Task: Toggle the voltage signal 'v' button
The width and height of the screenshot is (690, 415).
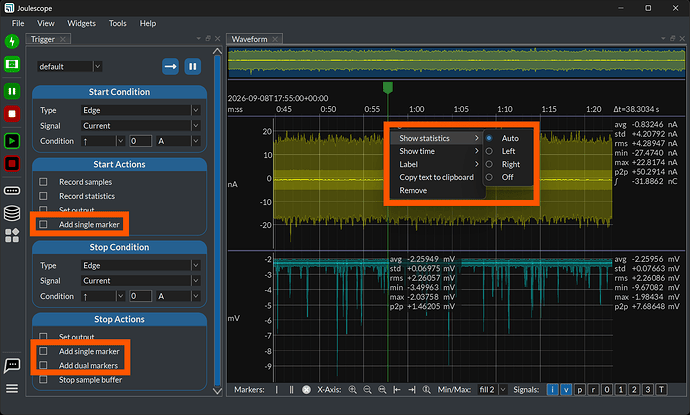Action: click(566, 389)
